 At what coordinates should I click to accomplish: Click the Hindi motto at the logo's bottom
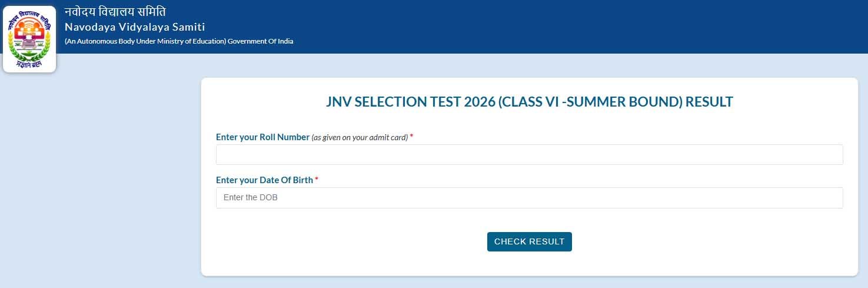coord(29,63)
